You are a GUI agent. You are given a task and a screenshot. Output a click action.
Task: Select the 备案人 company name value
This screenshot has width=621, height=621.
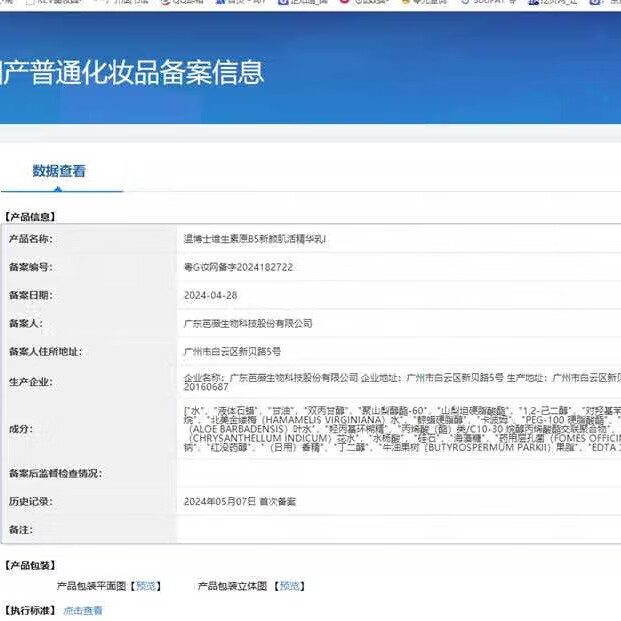tap(248, 324)
